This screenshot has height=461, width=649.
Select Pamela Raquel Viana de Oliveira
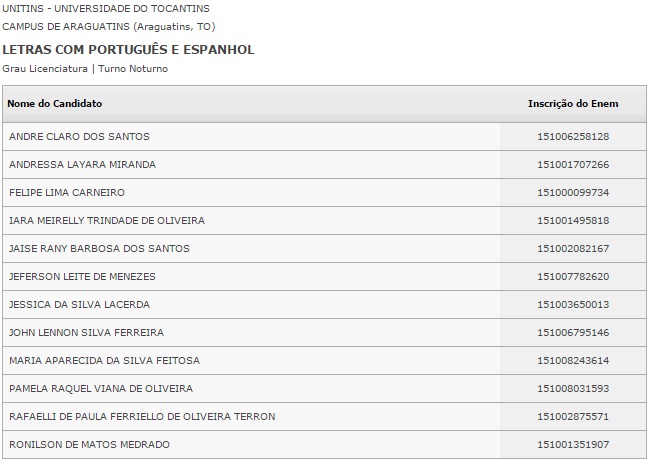[x=101, y=388]
